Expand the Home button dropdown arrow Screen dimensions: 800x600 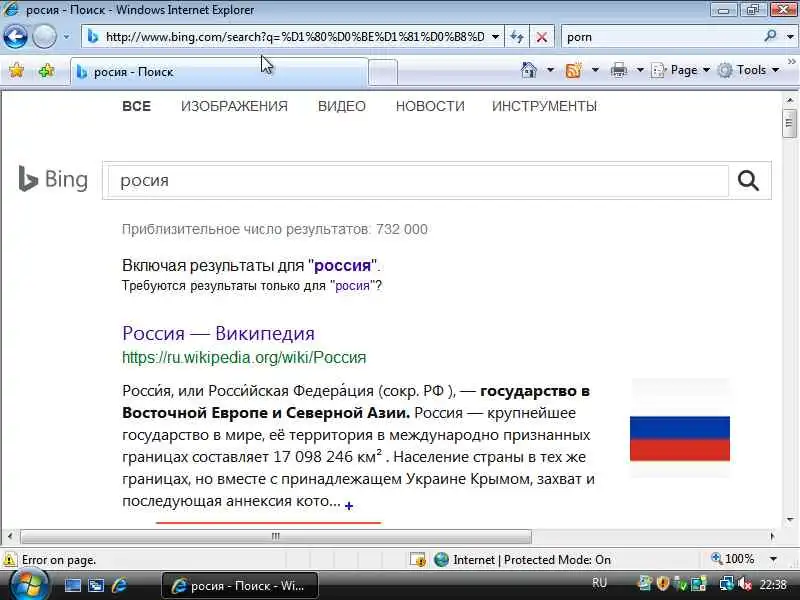coord(550,70)
